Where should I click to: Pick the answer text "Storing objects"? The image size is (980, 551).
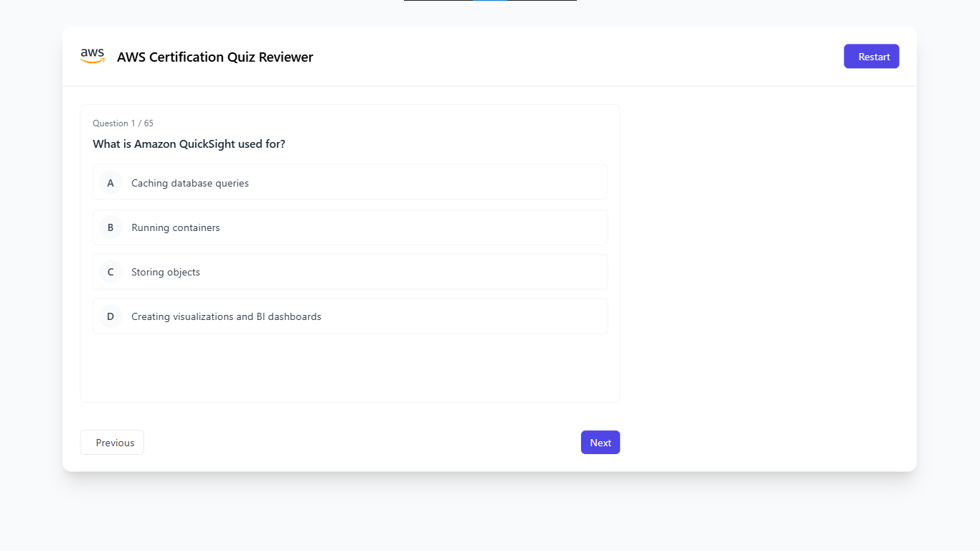[x=166, y=272]
